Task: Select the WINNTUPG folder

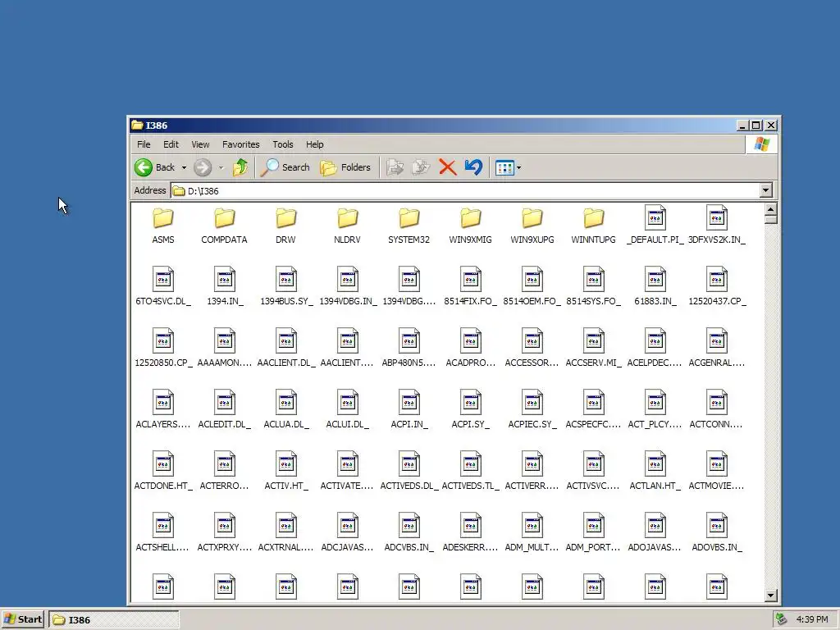Action: (594, 226)
